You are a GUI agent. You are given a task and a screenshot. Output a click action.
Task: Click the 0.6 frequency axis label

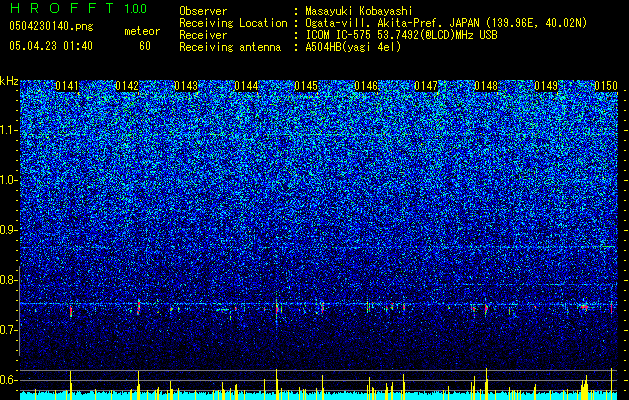pos(9,380)
